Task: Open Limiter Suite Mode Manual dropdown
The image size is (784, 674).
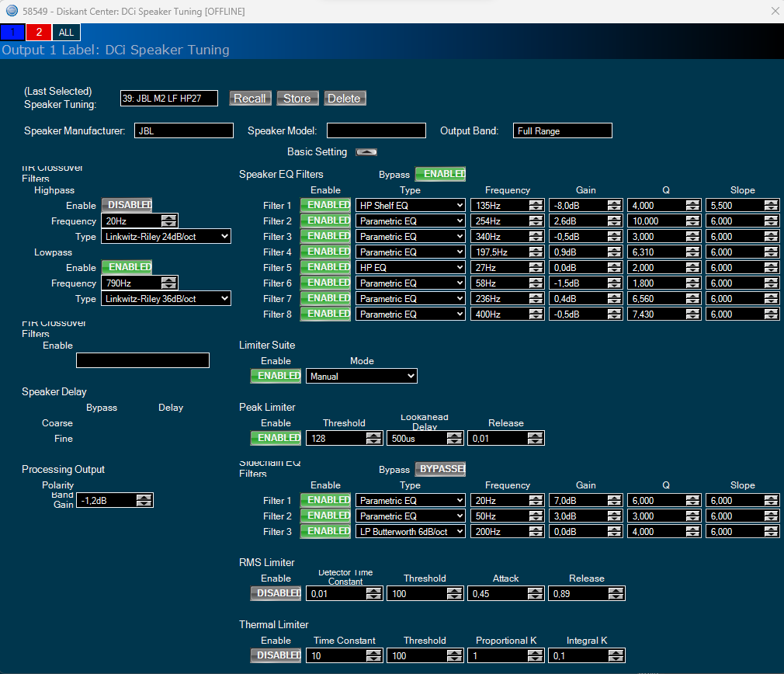Action: (x=362, y=377)
